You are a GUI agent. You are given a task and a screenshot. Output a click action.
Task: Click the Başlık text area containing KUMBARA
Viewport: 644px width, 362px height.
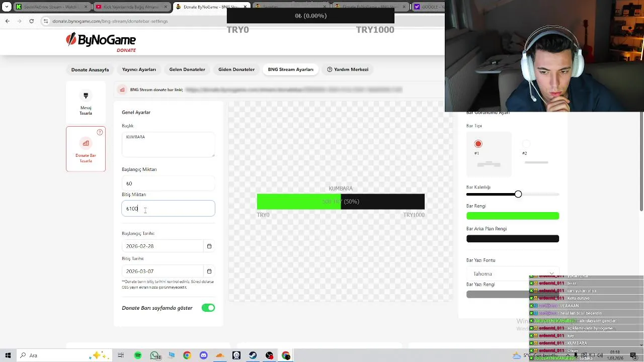(168, 145)
